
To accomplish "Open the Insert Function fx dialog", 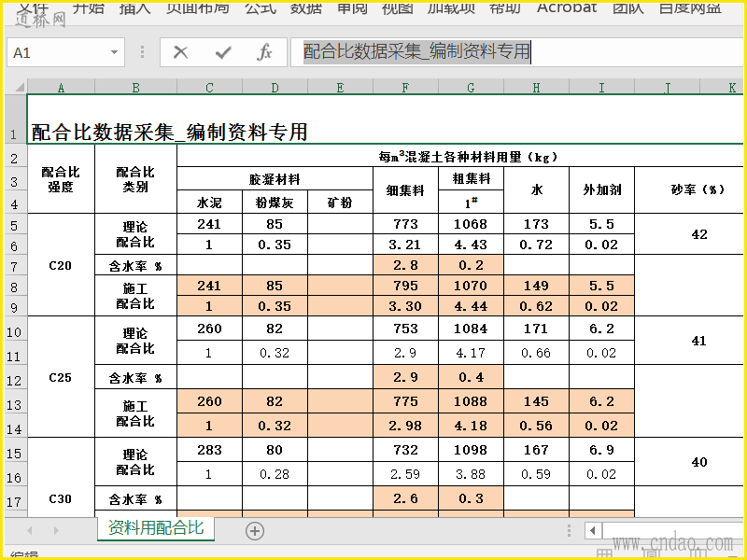I will tap(264, 52).
